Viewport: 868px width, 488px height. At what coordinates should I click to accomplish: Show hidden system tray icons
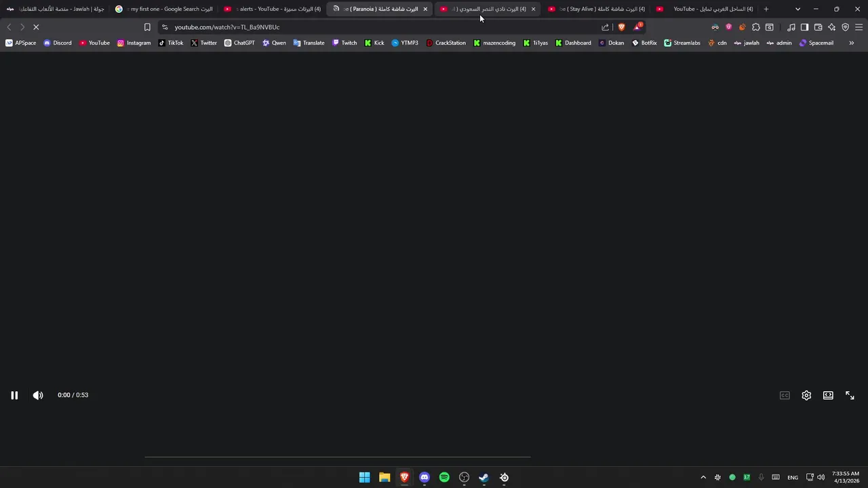(x=703, y=477)
